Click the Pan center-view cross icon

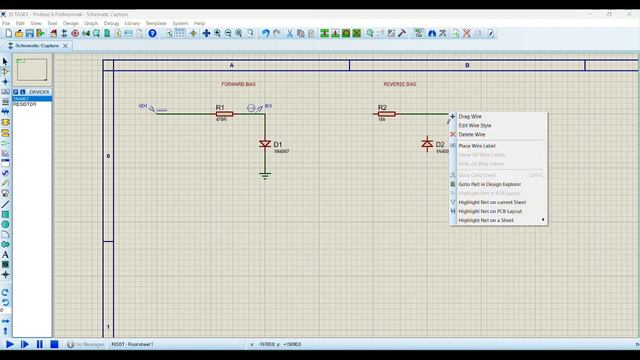click(x=206, y=33)
